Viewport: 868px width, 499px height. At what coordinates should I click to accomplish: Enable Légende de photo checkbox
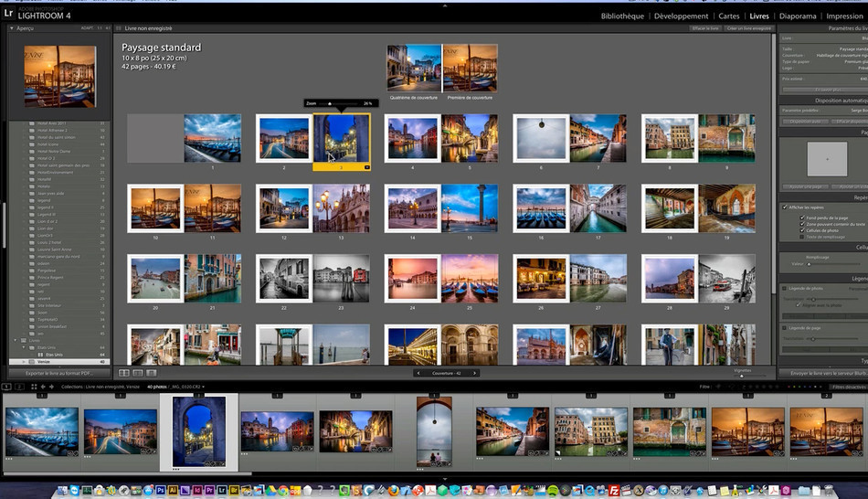[785, 289]
